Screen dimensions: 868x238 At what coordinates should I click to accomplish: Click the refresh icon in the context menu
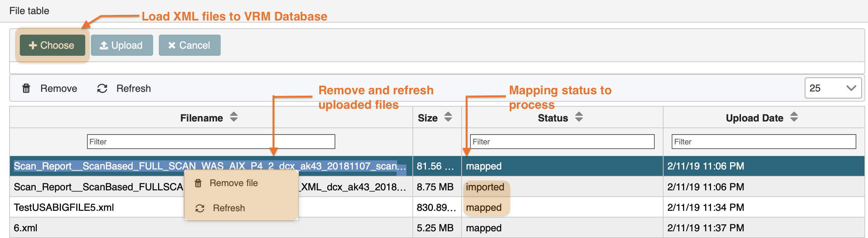(x=200, y=208)
